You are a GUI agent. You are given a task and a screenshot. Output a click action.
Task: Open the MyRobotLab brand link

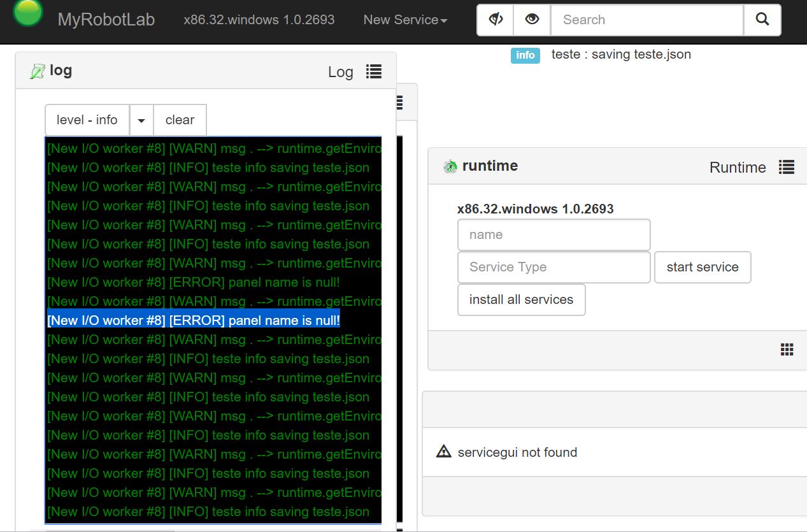tap(106, 20)
